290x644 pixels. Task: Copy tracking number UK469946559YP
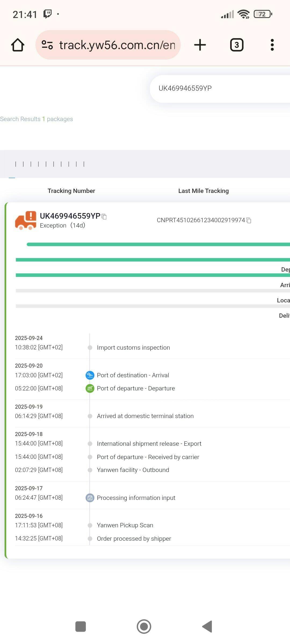104,217
